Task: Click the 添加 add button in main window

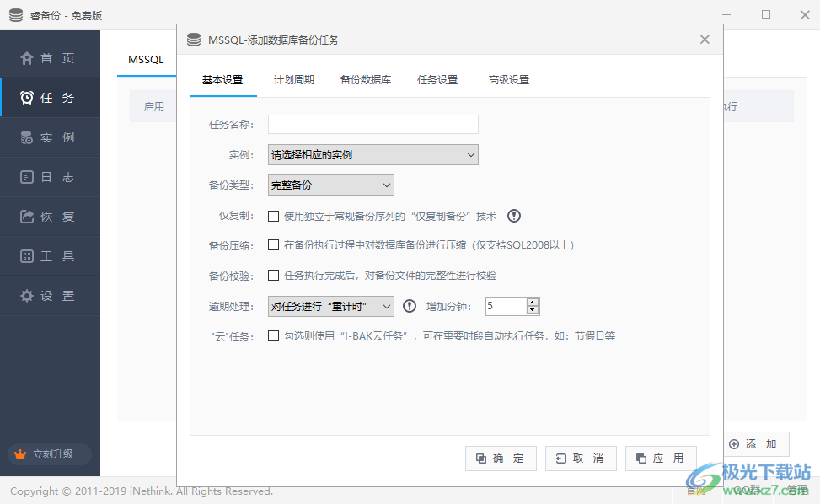Action: [756, 444]
